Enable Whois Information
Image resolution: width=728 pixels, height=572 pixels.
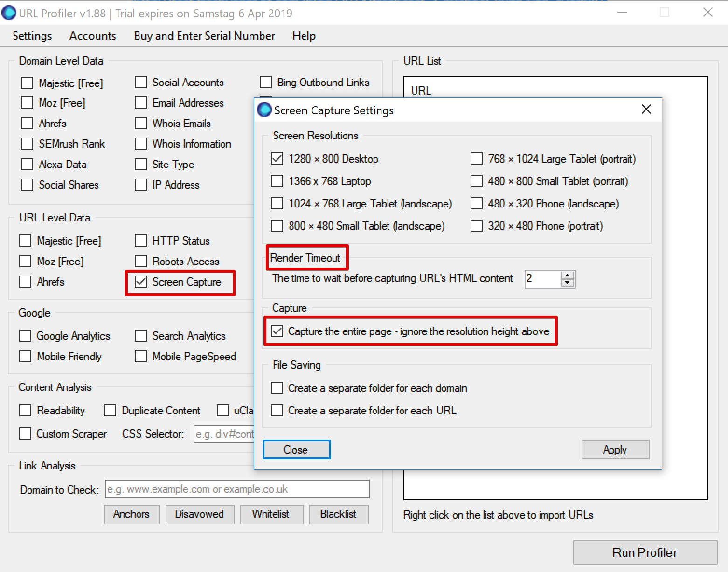pyautogui.click(x=141, y=144)
